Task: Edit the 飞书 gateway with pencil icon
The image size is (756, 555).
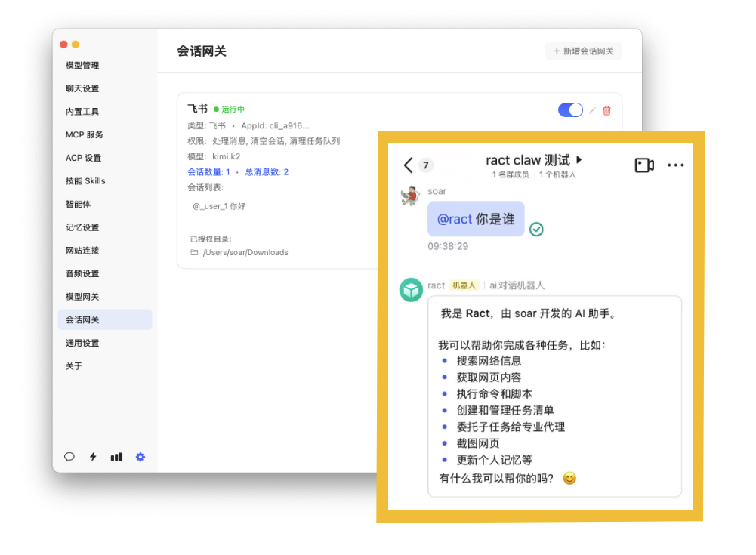Action: tap(592, 111)
